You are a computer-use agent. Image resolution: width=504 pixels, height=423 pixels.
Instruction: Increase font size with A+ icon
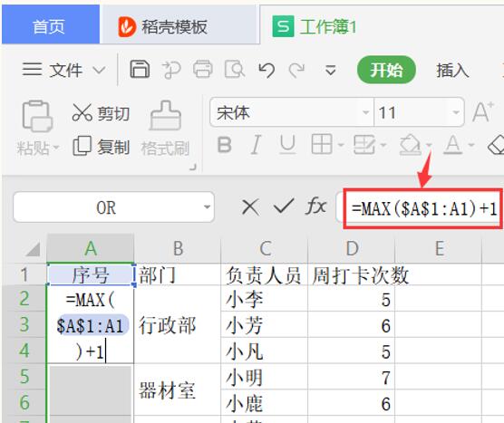click(x=483, y=112)
